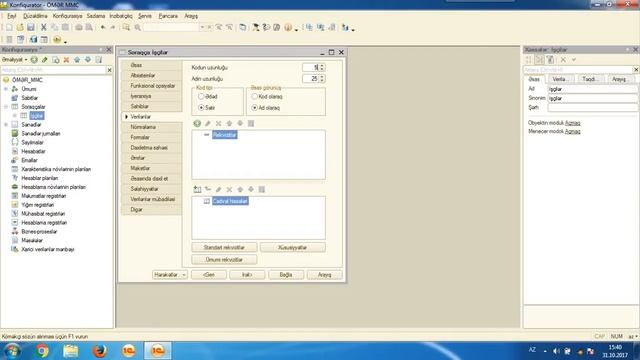Click pencil edit icon in Konfiqurasiya panel
Image resolution: width=640 pixels, height=360 pixels.
pos(45,60)
